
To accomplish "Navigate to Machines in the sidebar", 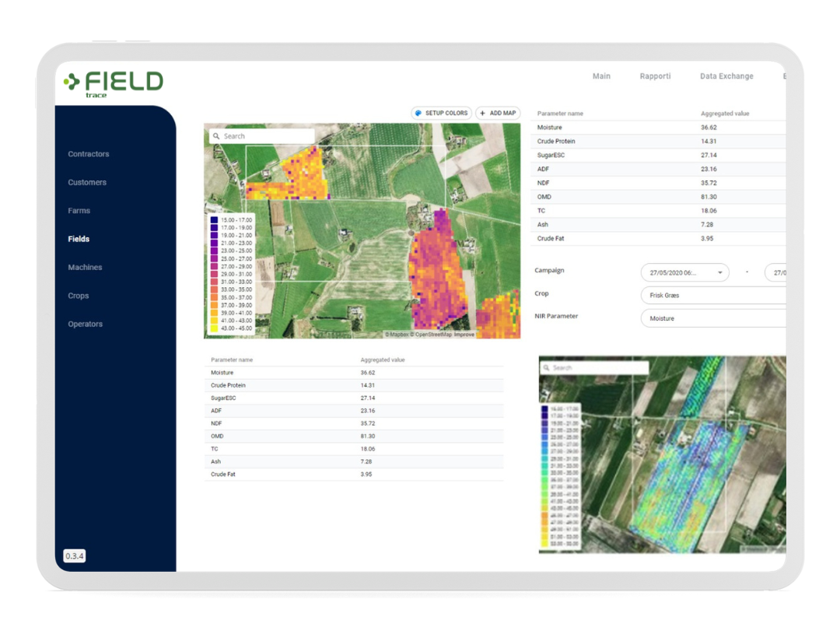I will click(84, 267).
